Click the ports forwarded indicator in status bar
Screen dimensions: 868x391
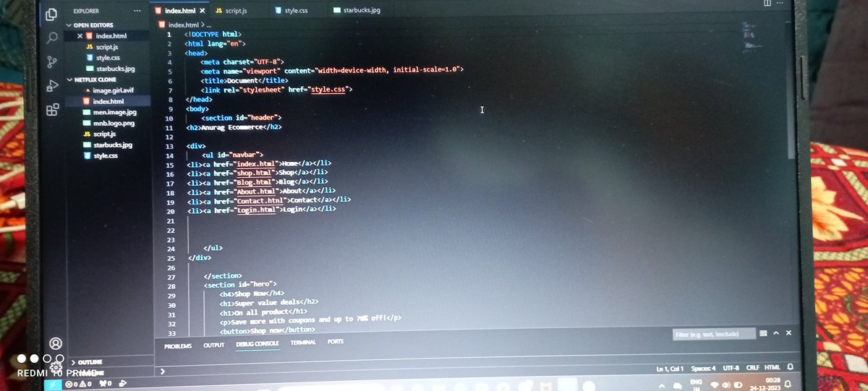[105, 384]
